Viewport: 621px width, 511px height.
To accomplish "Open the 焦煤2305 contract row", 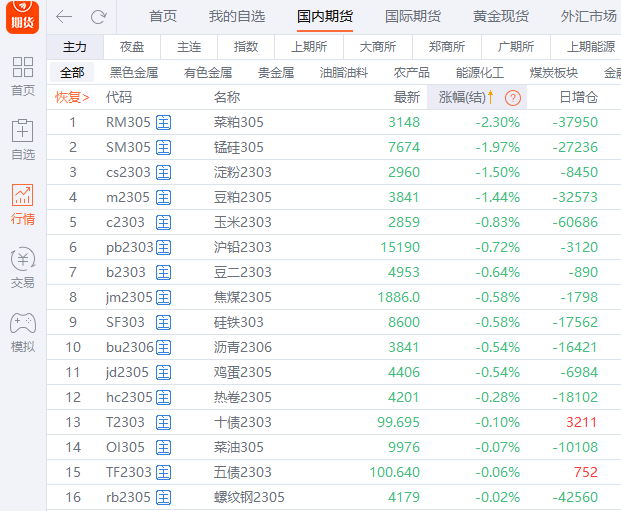I will tap(242, 297).
